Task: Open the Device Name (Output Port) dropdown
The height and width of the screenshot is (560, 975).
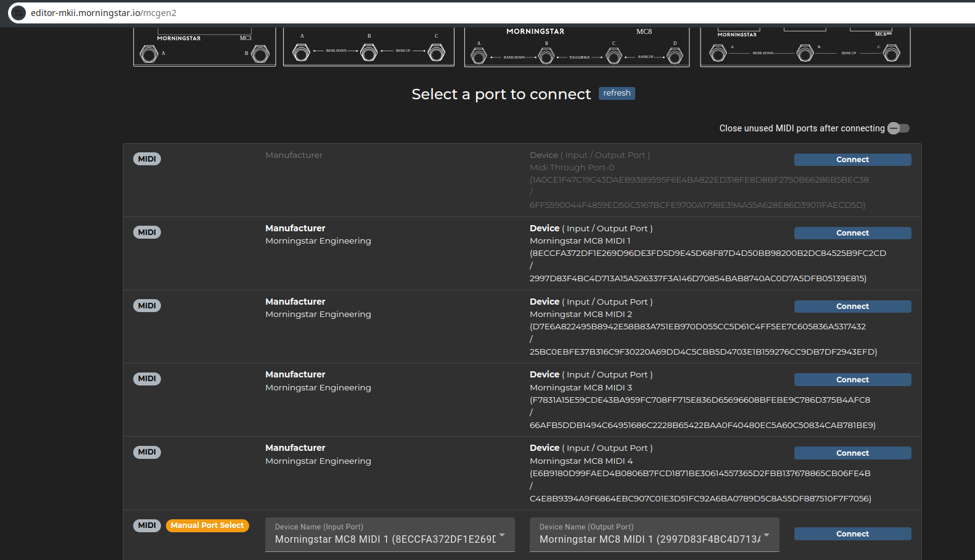Action: (x=654, y=534)
